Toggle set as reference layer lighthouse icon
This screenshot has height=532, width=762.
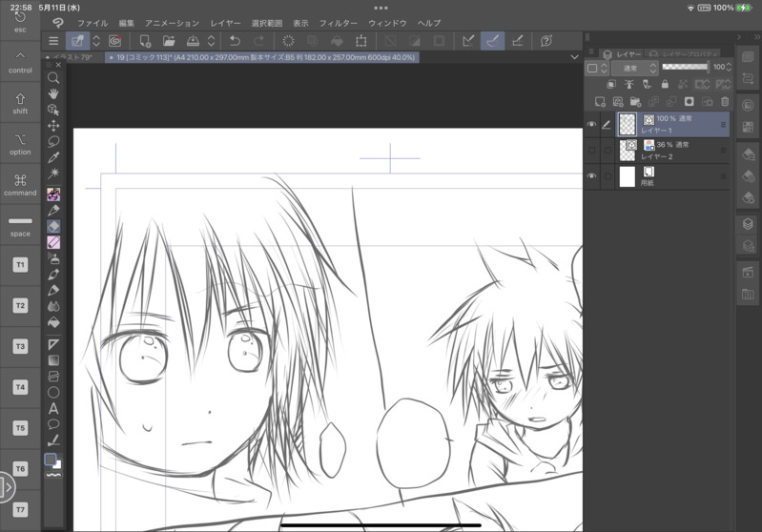628,85
